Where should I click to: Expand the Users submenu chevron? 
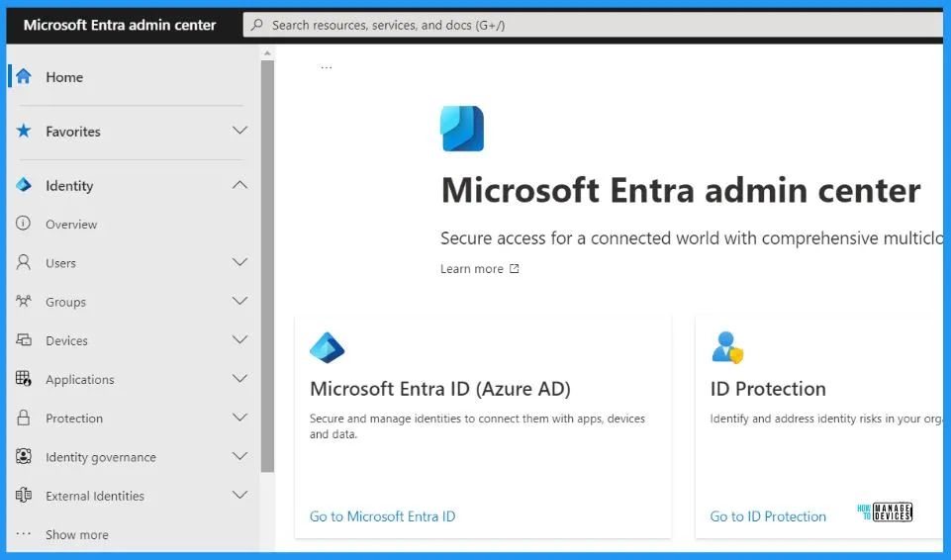coord(240,262)
